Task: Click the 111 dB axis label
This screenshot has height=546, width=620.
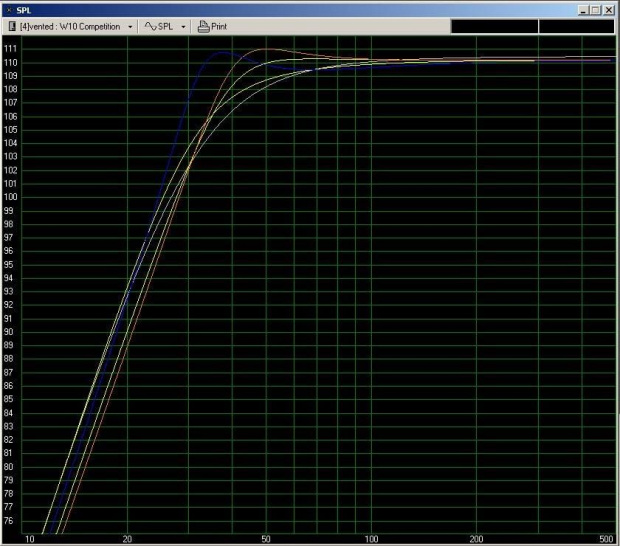Action: tap(10, 49)
